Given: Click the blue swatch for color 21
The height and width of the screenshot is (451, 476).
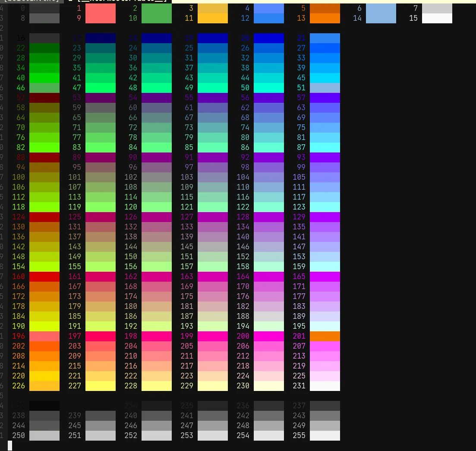Looking at the screenshot, I should coord(325,38).
